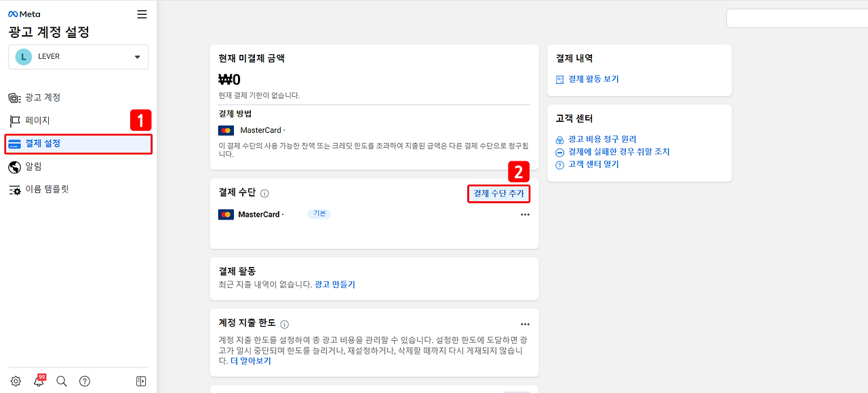
Task: Click the search magnifier icon at bottom
Action: tap(62, 381)
